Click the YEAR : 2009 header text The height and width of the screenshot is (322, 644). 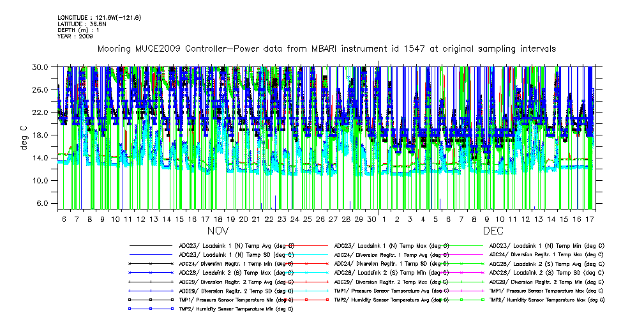(75, 36)
